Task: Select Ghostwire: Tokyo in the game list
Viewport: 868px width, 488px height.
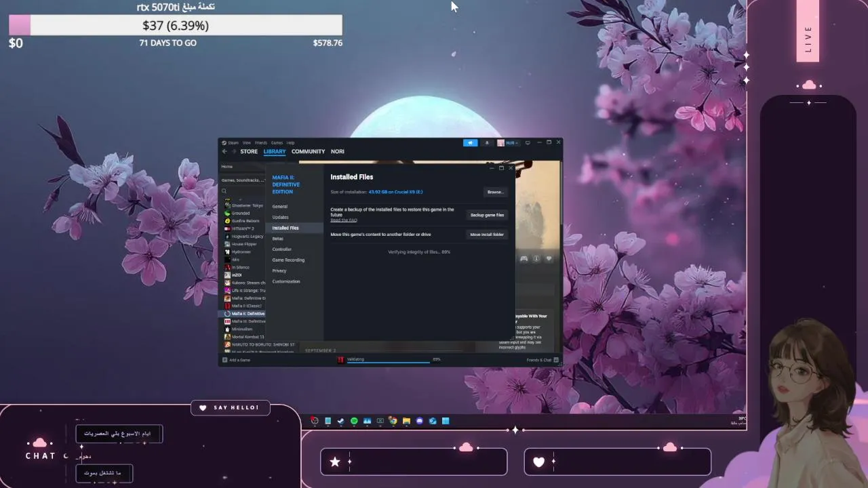Action: [x=244, y=205]
